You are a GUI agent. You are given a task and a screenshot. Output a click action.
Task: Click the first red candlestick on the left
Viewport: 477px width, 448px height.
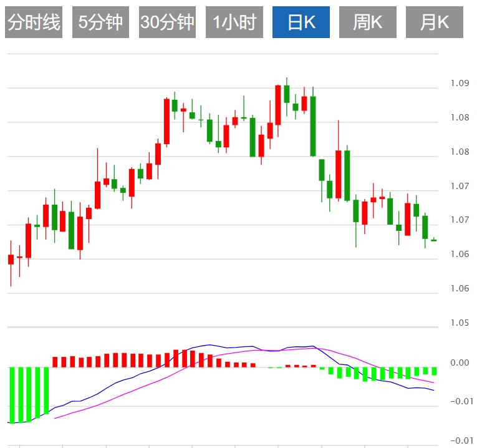(x=11, y=260)
